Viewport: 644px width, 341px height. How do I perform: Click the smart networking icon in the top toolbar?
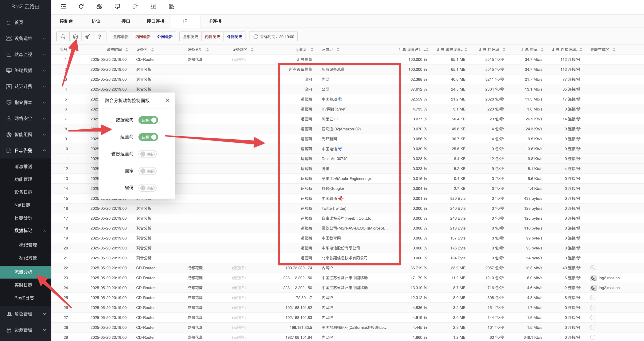135,7
